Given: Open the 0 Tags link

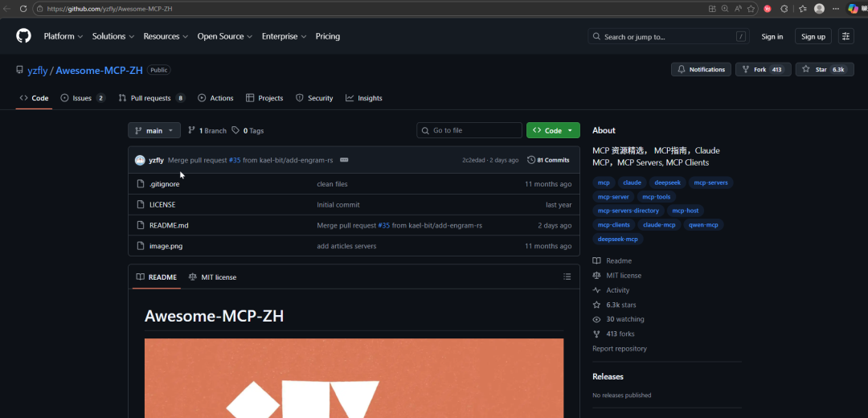Looking at the screenshot, I should [248, 131].
